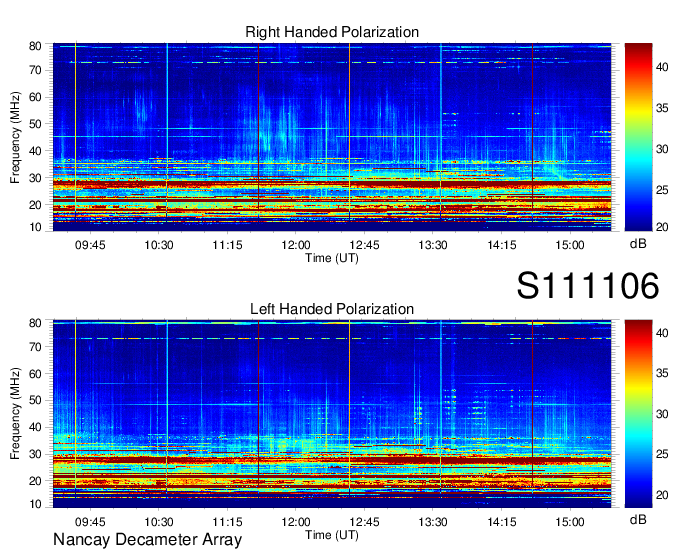Click the 10:30 tick label under the bottom plot
Screen dimensions: 680x552
pos(159,522)
